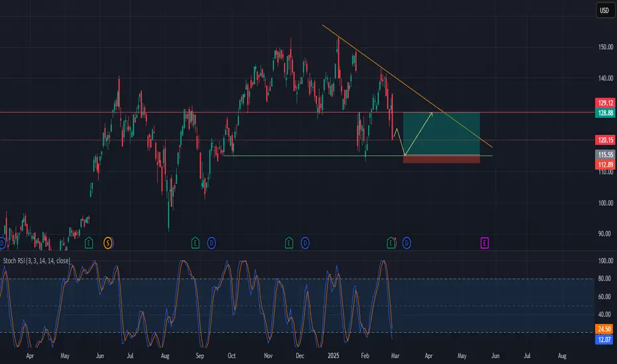Open the purple E upcoming earnings marker
Image resolution: width=617 pixels, height=364 pixels.
[485, 243]
